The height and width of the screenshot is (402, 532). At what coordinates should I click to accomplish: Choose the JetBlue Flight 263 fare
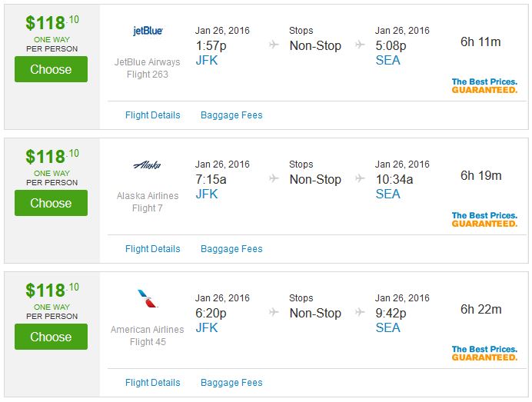pyautogui.click(x=51, y=70)
